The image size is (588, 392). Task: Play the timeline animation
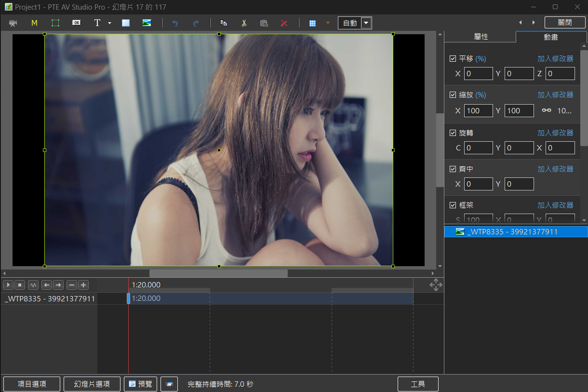[8, 285]
